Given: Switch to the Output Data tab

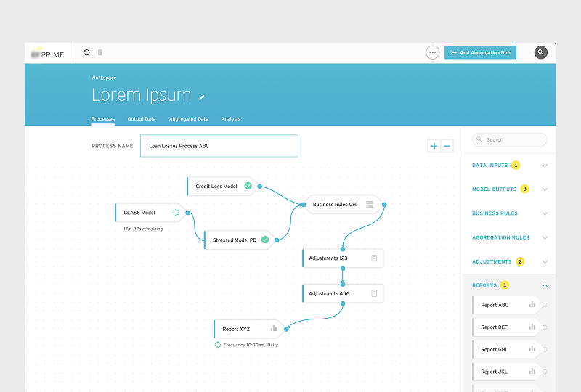Looking at the screenshot, I should pyautogui.click(x=142, y=119).
